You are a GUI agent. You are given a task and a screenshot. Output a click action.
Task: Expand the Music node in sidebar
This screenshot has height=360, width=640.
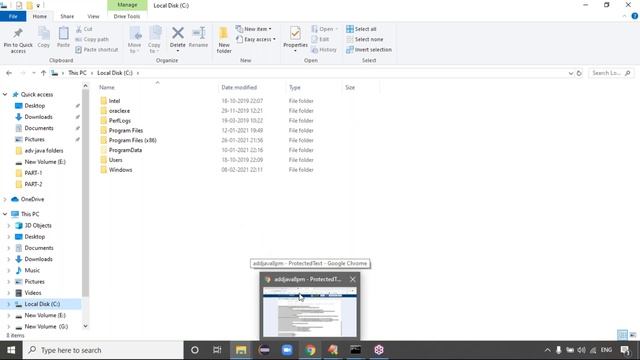(9, 270)
